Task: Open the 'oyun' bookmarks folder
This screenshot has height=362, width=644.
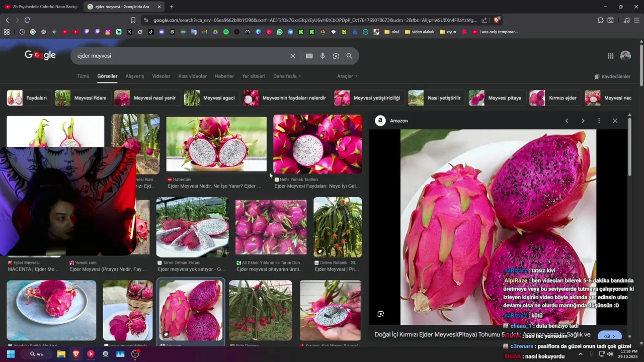Action: (x=448, y=32)
